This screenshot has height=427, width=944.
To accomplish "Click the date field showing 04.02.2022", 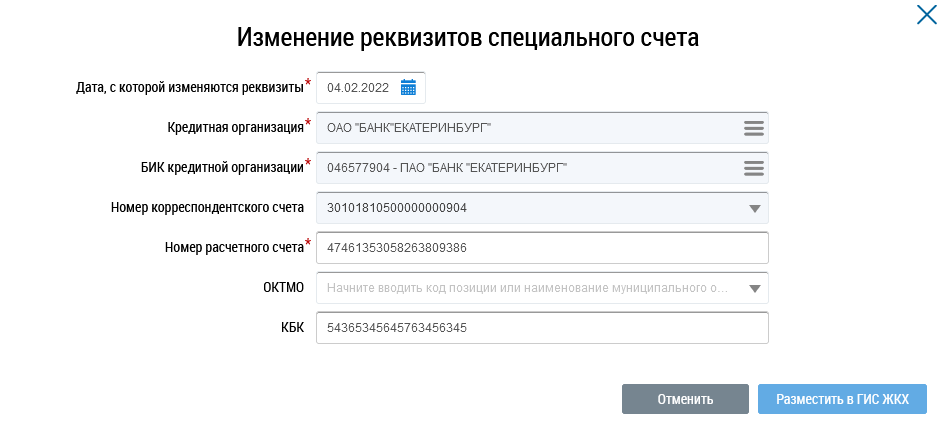I will 371,88.
